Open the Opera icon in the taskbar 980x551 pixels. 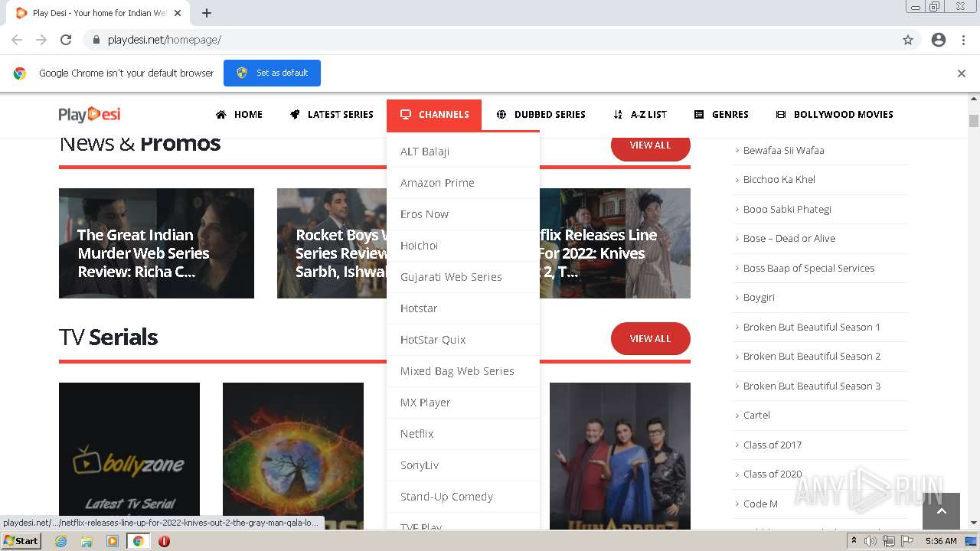[164, 541]
